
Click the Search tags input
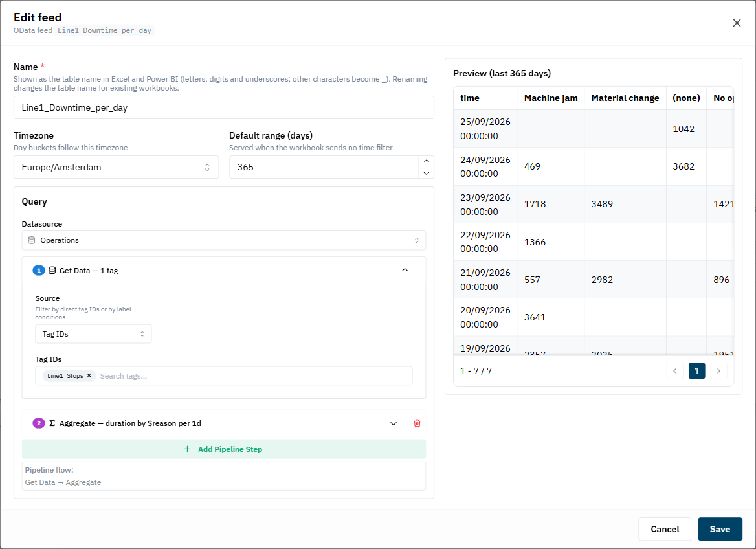coord(254,375)
